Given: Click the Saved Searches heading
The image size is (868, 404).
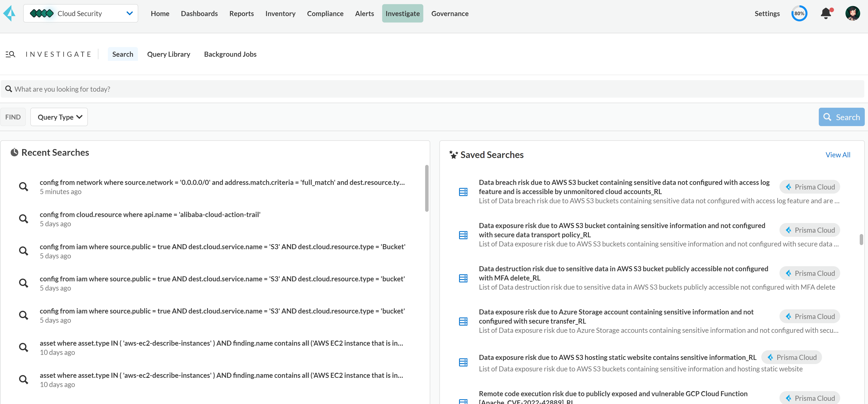Looking at the screenshot, I should pos(492,155).
